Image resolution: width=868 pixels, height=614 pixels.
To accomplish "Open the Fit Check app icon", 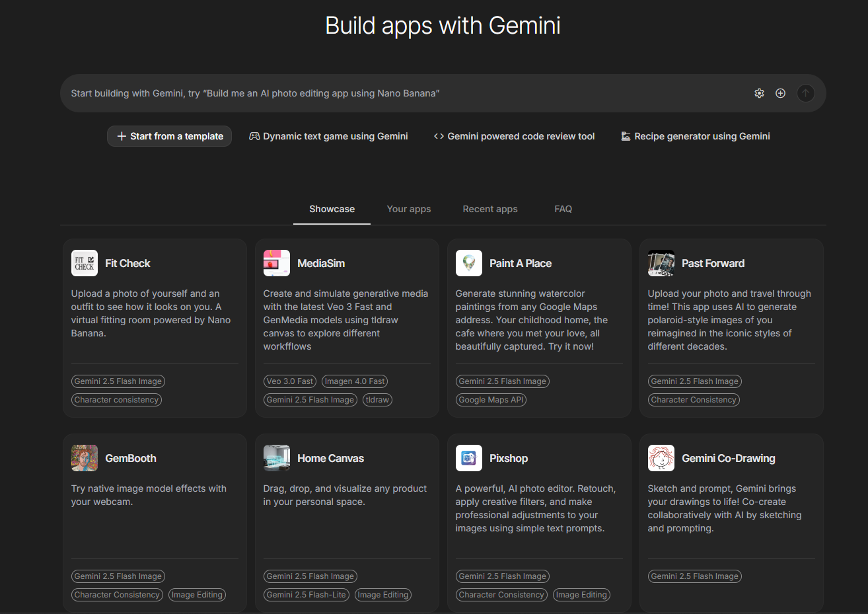I will pos(85,263).
